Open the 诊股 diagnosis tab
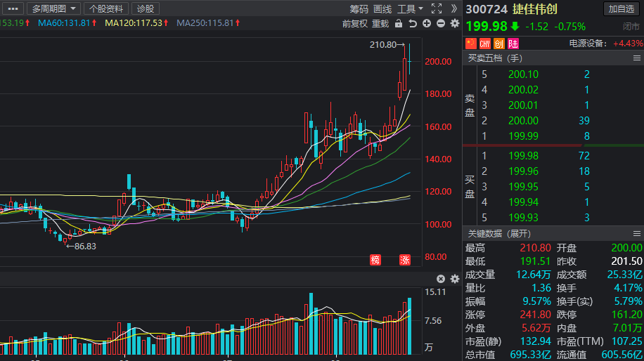 coord(146,8)
